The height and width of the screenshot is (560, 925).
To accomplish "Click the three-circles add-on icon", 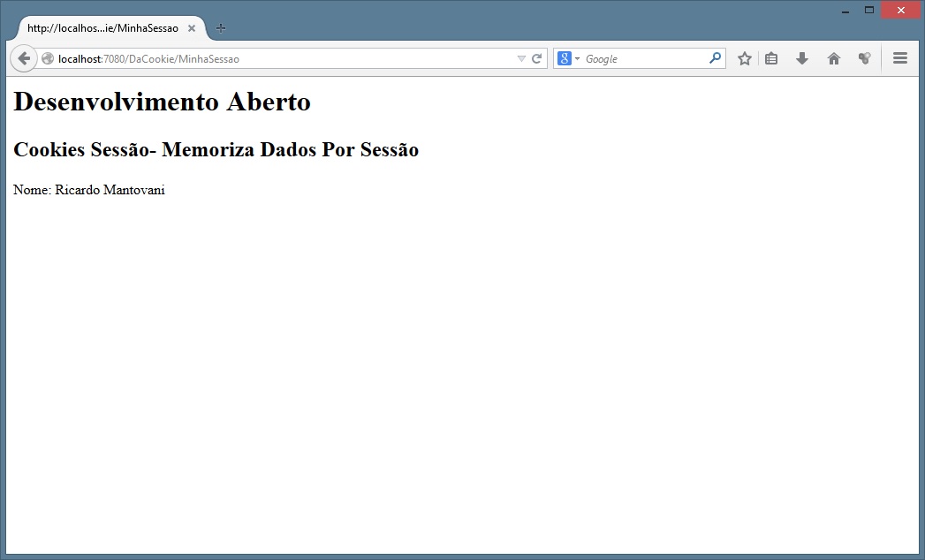I will [864, 59].
